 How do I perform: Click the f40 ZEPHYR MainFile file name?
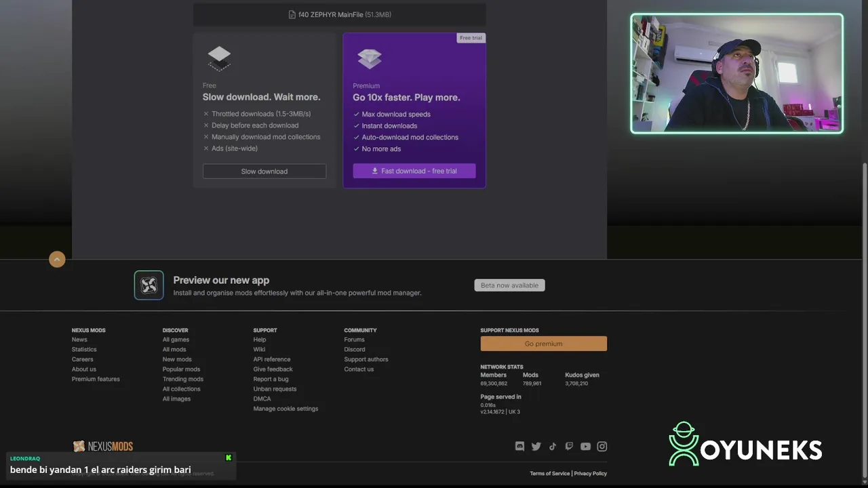331,14
